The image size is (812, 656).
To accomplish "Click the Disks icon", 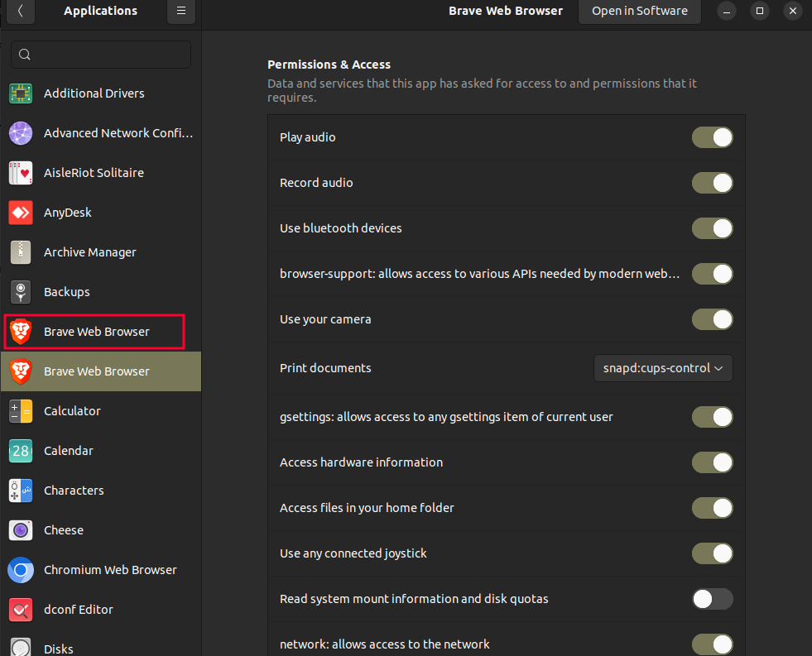I will pos(21,648).
